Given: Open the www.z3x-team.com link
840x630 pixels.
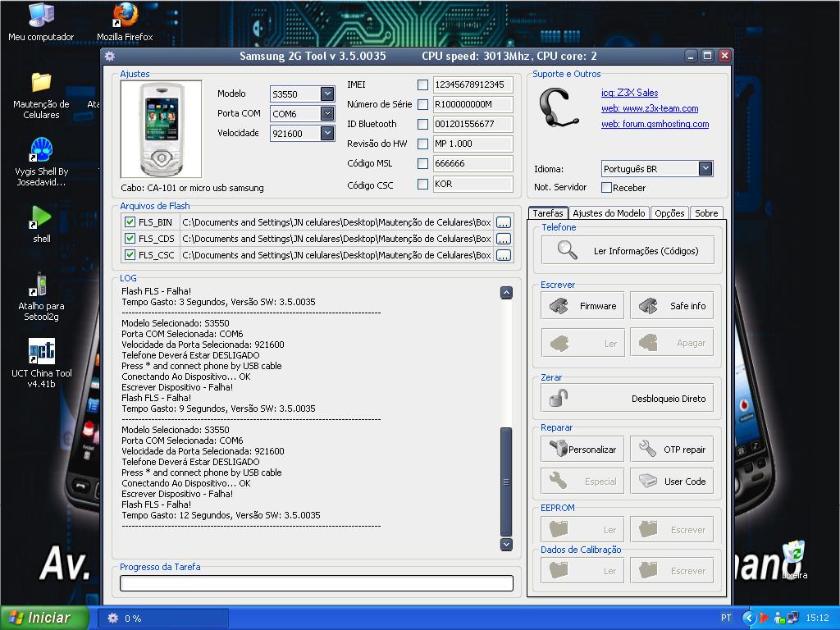Looking at the screenshot, I should 650,108.
